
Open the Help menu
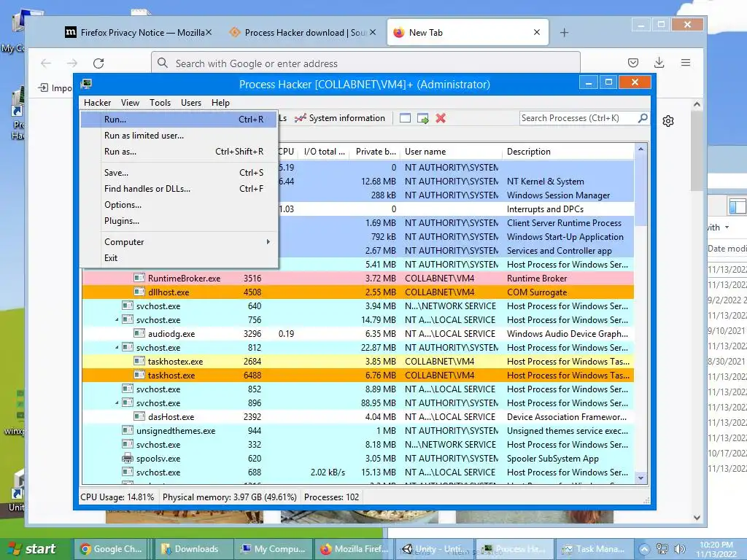[220, 103]
